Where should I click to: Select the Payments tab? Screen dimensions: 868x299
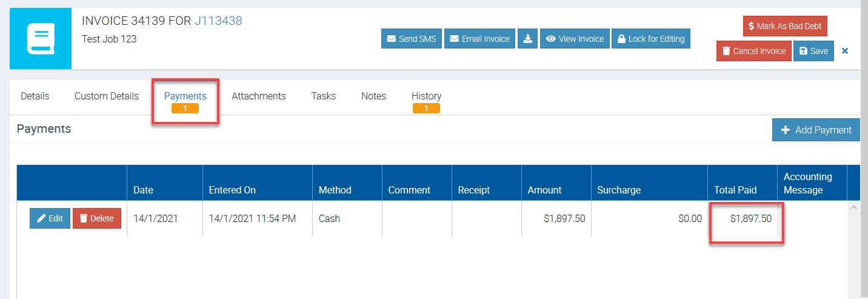coord(185,96)
